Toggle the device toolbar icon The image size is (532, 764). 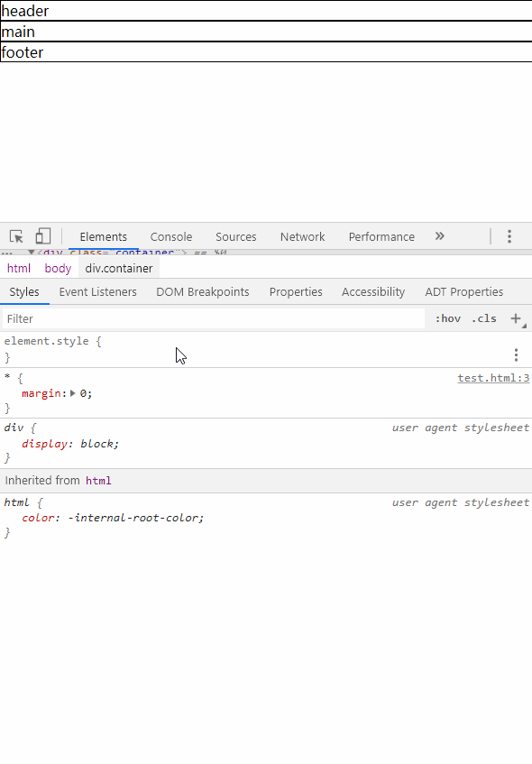coord(43,236)
